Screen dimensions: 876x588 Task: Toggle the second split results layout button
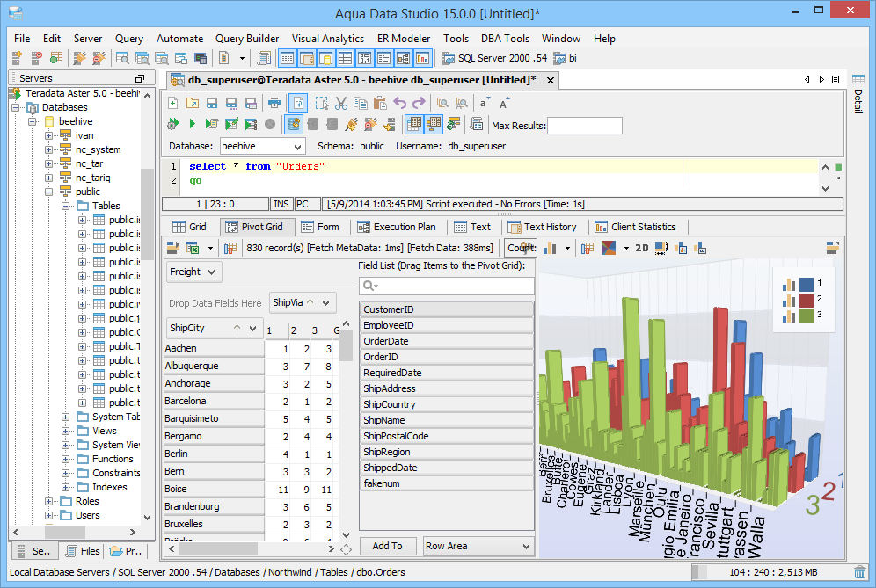434,124
